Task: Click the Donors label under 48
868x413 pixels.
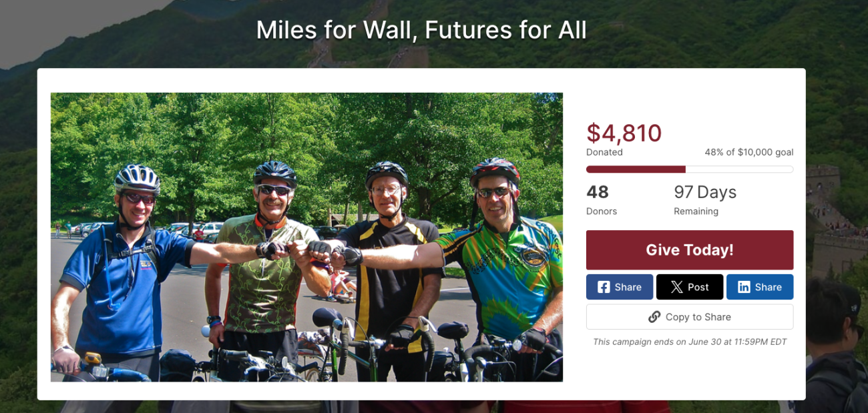Action: (x=602, y=212)
